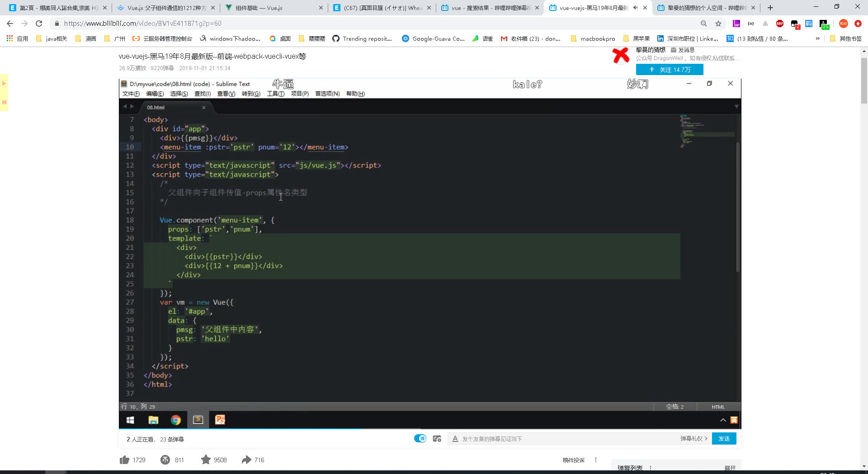Go to next Sublime tab arrow

[132, 107]
